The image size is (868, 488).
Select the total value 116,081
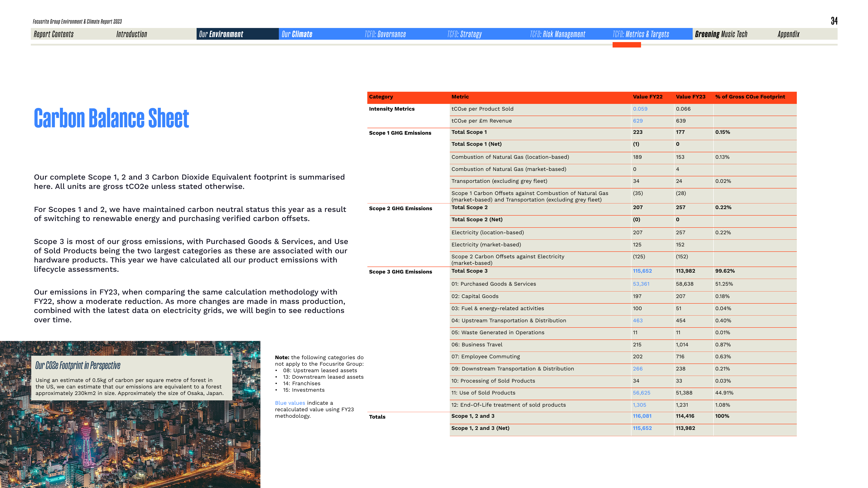[x=642, y=416]
